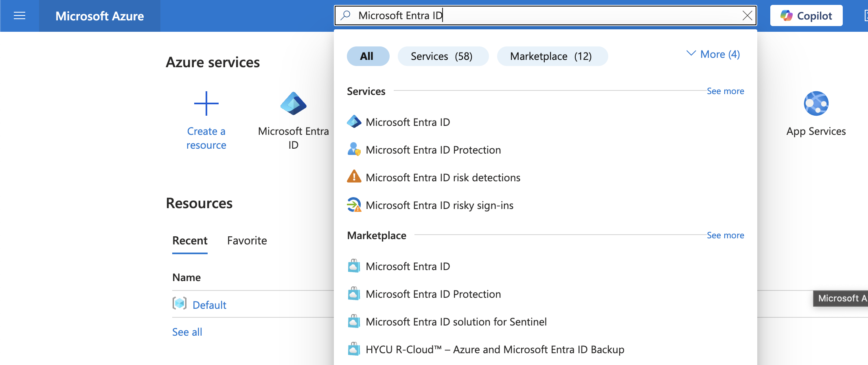This screenshot has height=365, width=868.
Task: Click the See all resources link
Action: click(187, 332)
